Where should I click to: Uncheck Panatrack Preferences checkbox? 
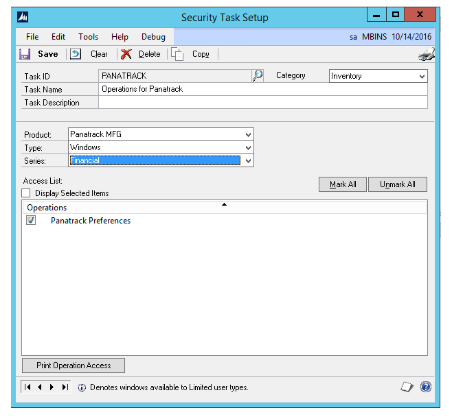pyautogui.click(x=31, y=220)
